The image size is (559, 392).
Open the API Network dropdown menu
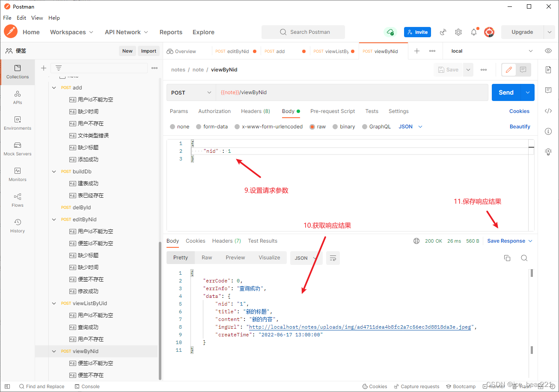(x=126, y=32)
